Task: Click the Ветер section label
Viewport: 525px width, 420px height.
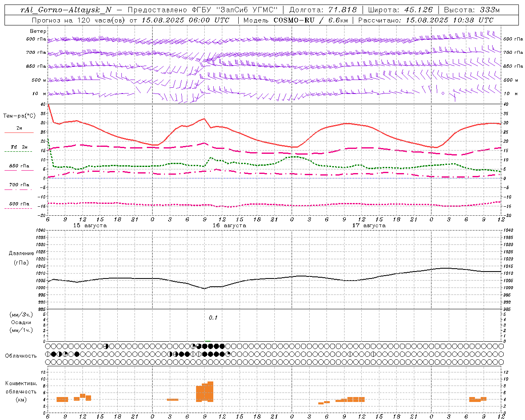Action: (x=38, y=31)
